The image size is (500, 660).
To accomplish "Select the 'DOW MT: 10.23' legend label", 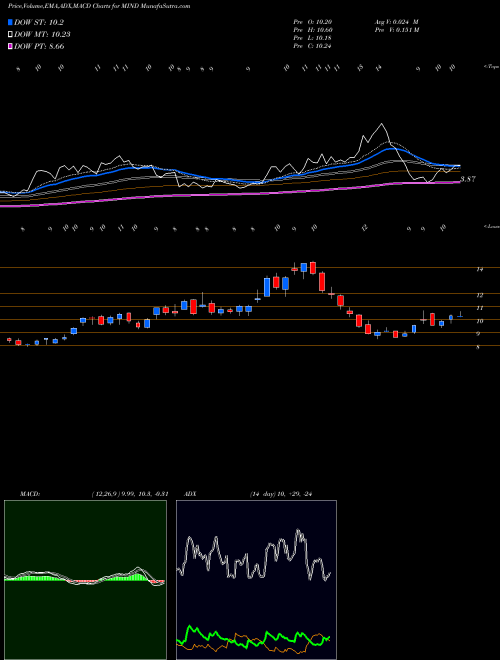I will coord(42,35).
